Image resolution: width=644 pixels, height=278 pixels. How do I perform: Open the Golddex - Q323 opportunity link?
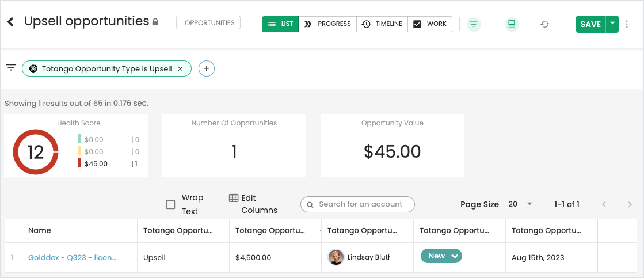[73, 257]
